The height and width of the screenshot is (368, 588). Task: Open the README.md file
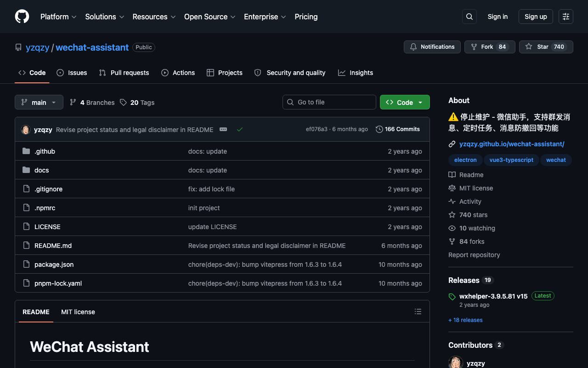[53, 246]
